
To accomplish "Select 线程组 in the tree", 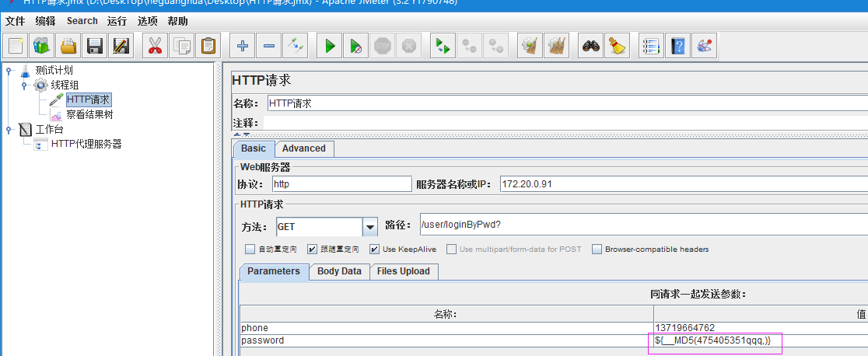I will [65, 85].
